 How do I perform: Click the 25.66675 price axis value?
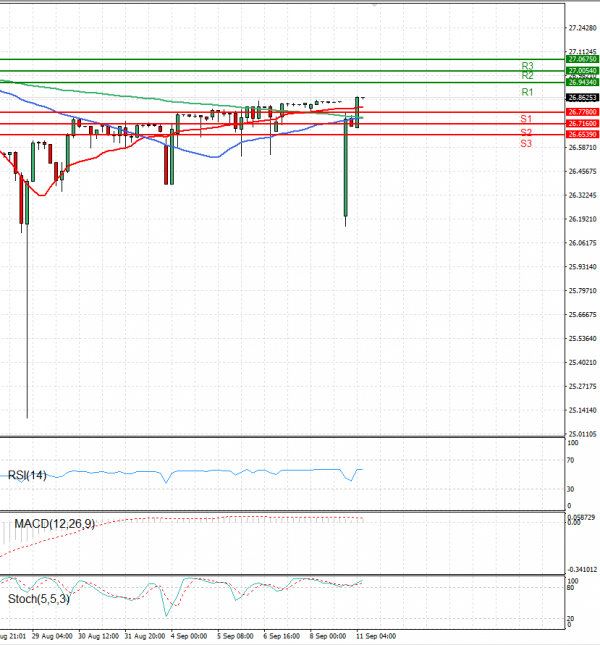point(582,314)
